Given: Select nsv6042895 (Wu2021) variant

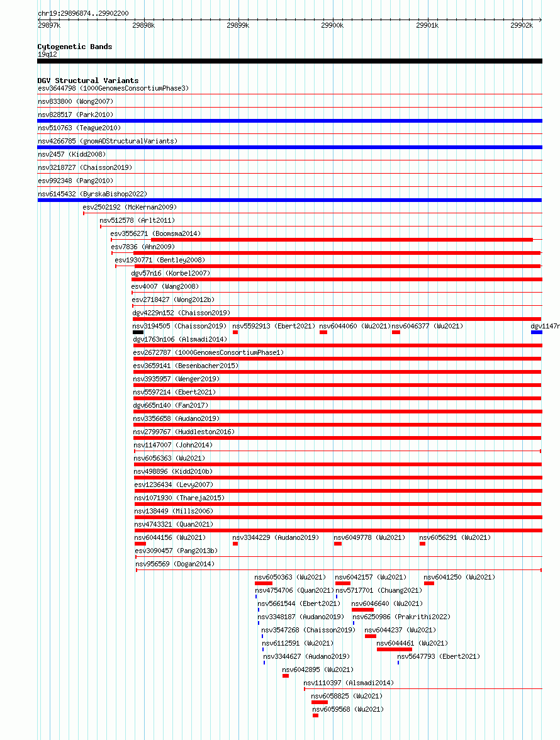Looking at the screenshot, I should click(x=318, y=670).
